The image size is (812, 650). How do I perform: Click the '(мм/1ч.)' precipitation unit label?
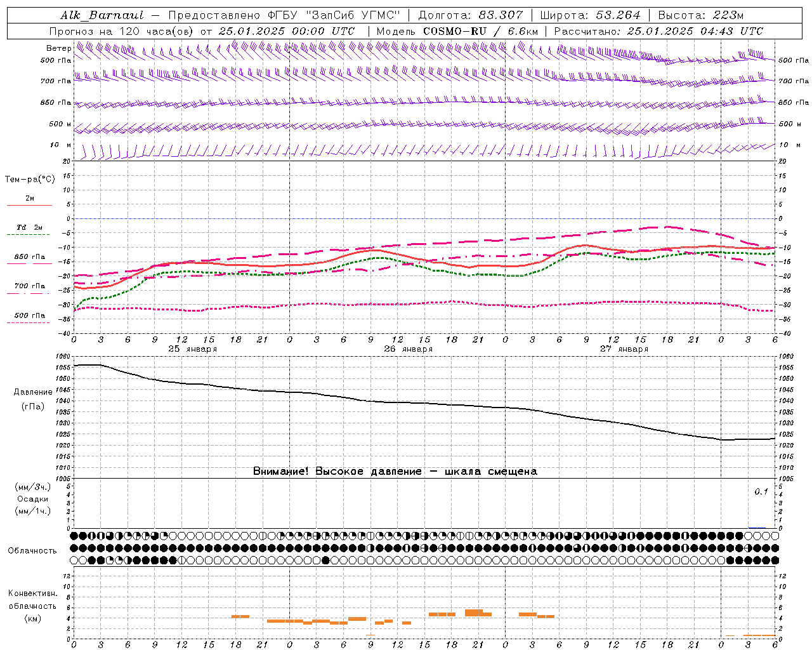coord(33,511)
